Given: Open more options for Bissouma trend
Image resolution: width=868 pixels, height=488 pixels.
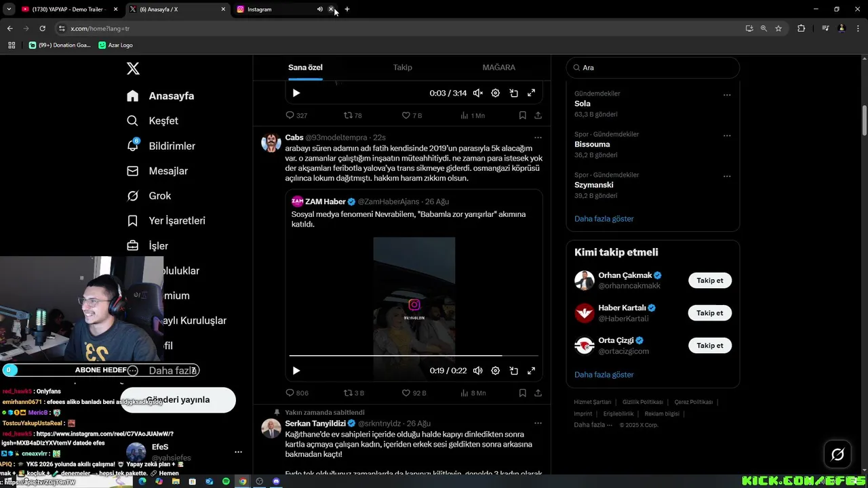Looking at the screenshot, I should (727, 136).
